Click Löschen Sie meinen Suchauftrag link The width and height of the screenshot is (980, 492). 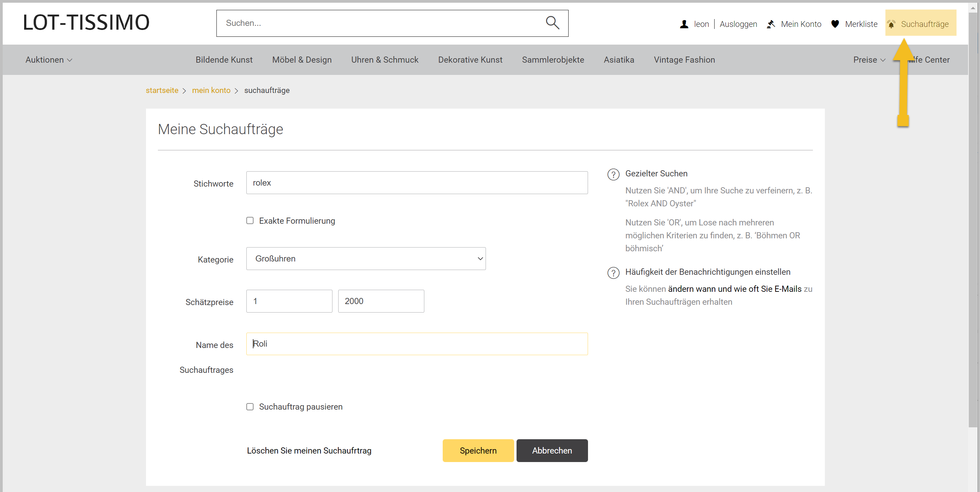point(309,450)
